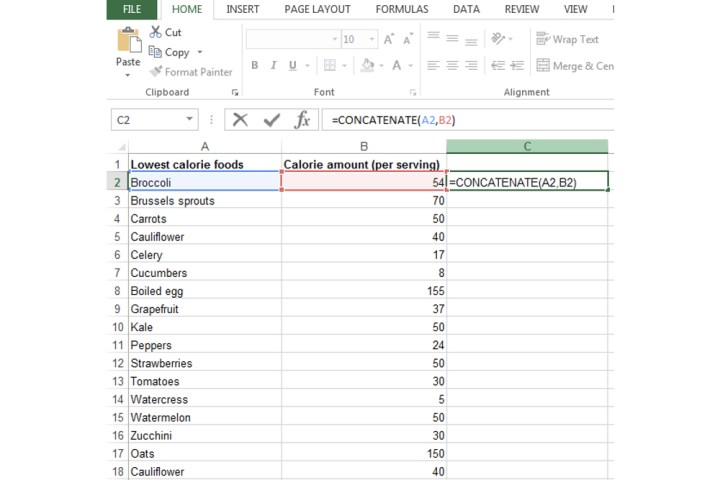Open the Copy options dropdown arrow
Viewport: 720px width, 480px height.
(199, 52)
